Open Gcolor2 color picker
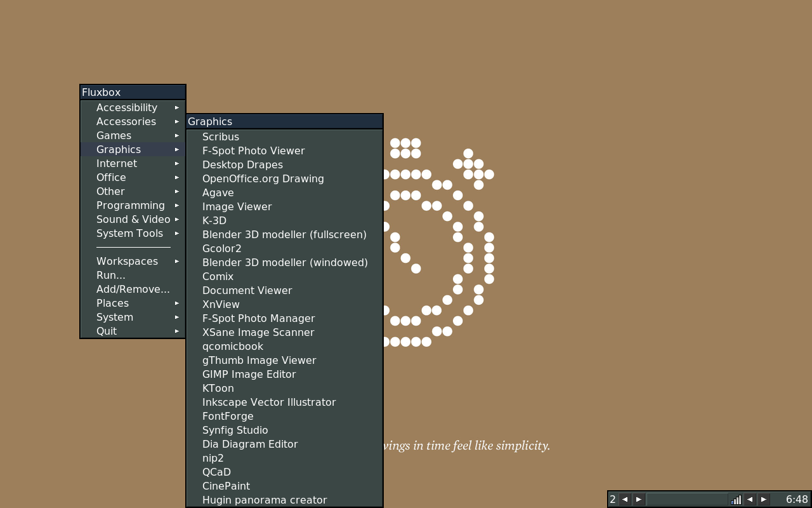Image resolution: width=812 pixels, height=508 pixels. click(284, 248)
